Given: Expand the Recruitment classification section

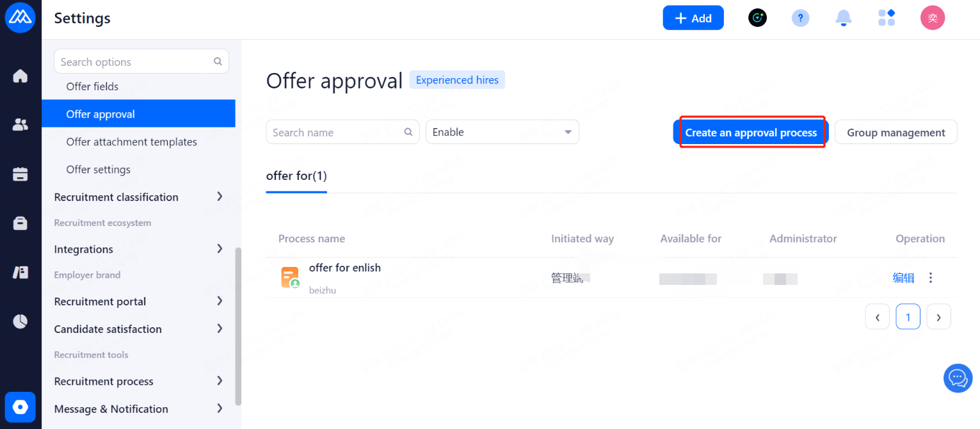Looking at the screenshot, I should (x=138, y=197).
